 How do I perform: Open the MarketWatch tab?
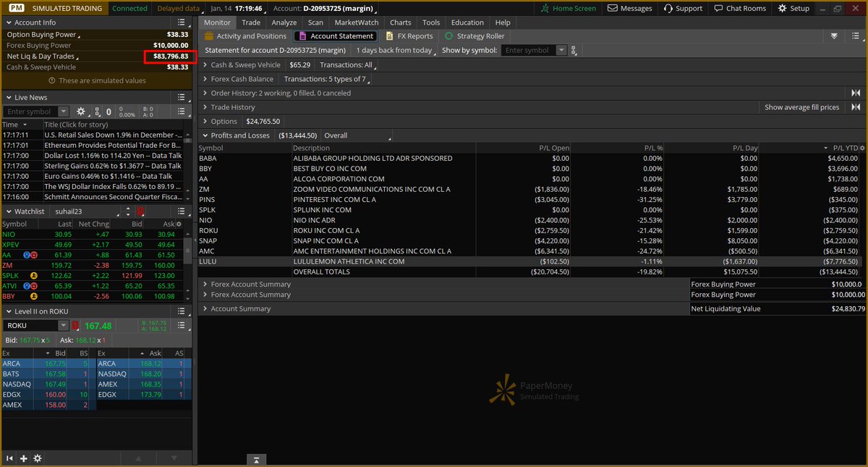(x=357, y=22)
